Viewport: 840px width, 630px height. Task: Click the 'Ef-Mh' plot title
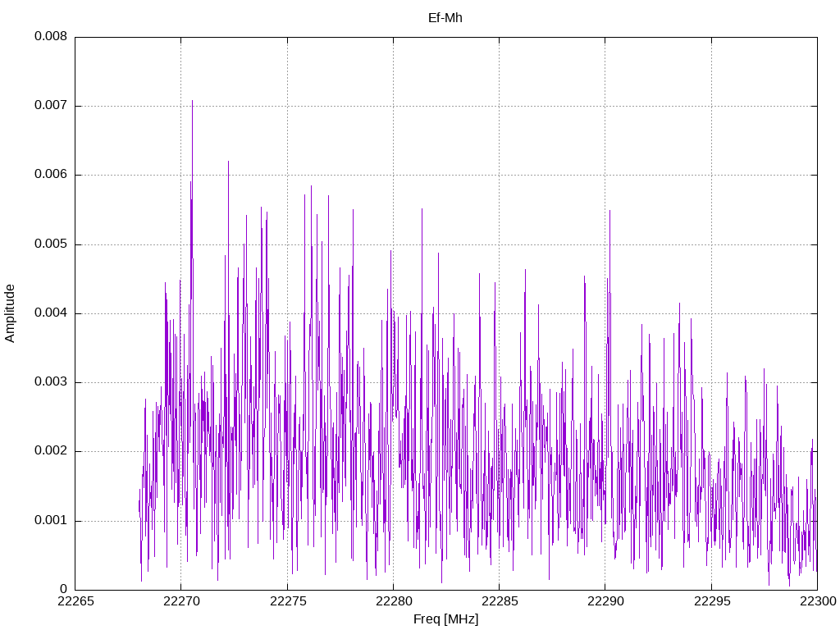click(x=445, y=17)
